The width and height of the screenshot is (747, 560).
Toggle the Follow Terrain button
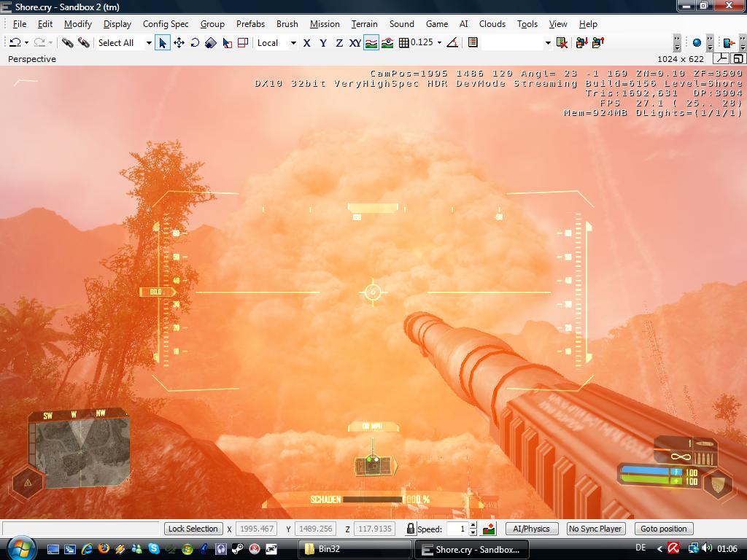coord(371,43)
